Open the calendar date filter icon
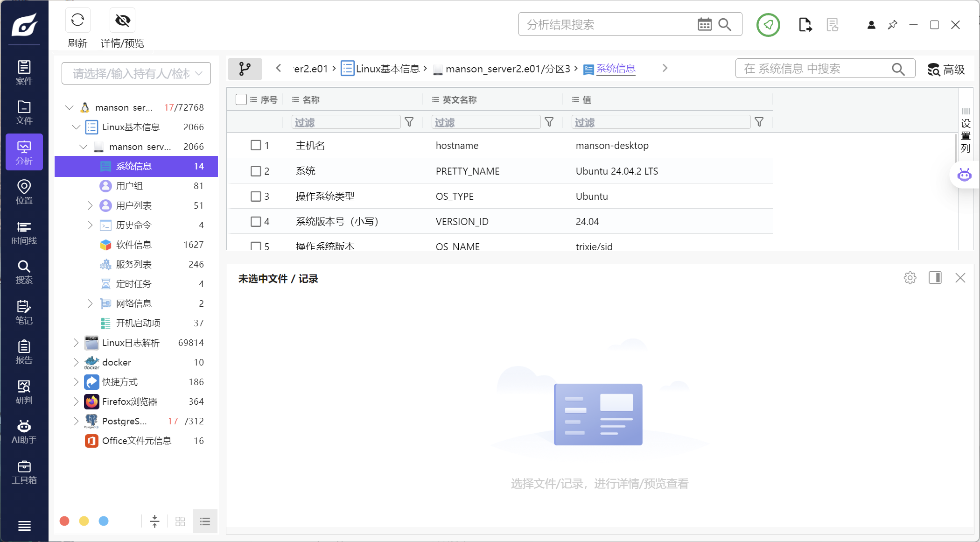980x542 pixels. [x=704, y=24]
